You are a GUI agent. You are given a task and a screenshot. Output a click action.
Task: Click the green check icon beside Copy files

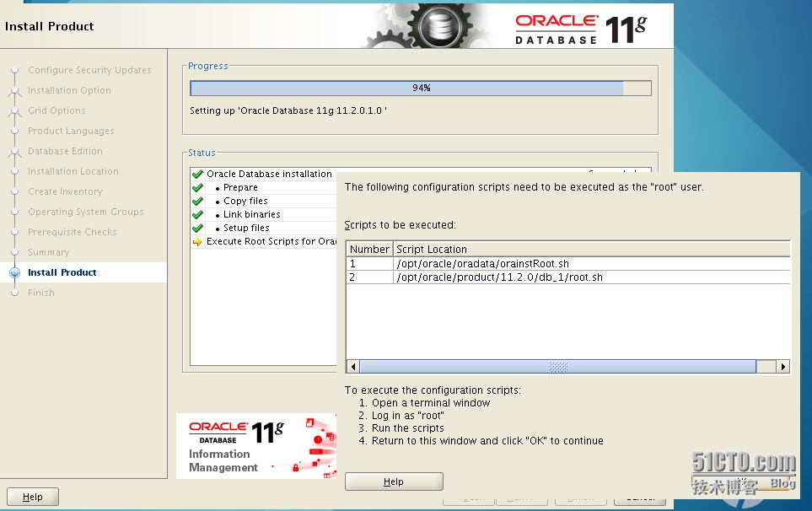click(197, 201)
